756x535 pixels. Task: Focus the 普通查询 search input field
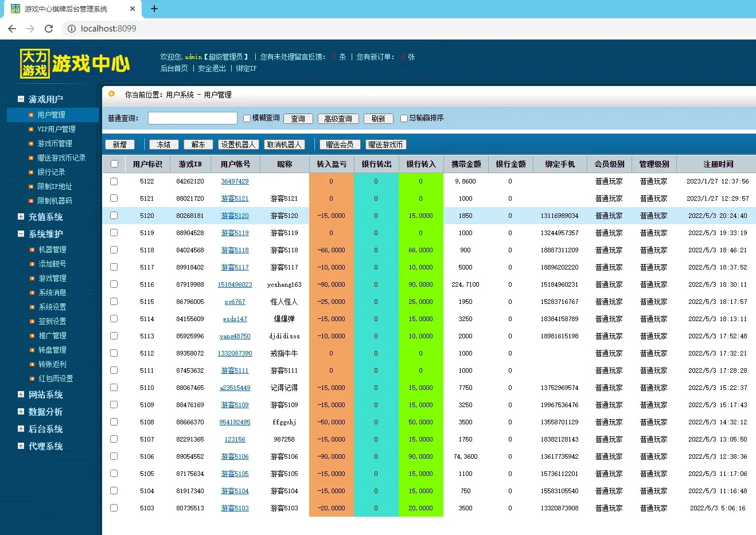click(192, 118)
